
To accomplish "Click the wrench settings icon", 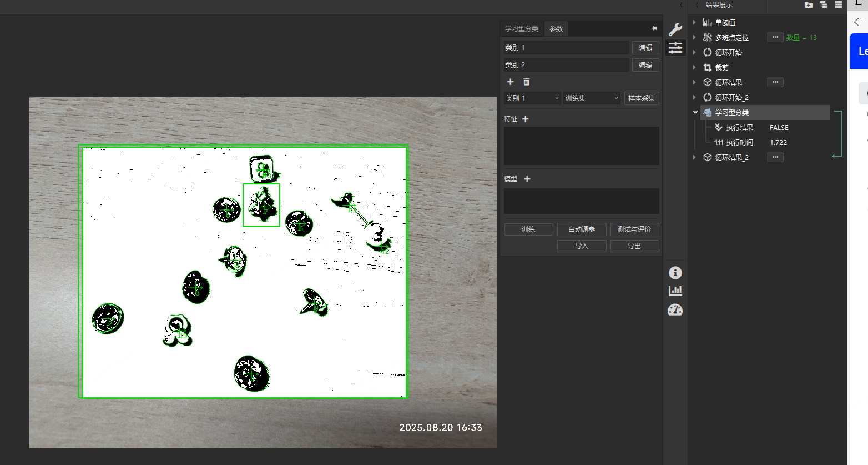I will [675, 29].
